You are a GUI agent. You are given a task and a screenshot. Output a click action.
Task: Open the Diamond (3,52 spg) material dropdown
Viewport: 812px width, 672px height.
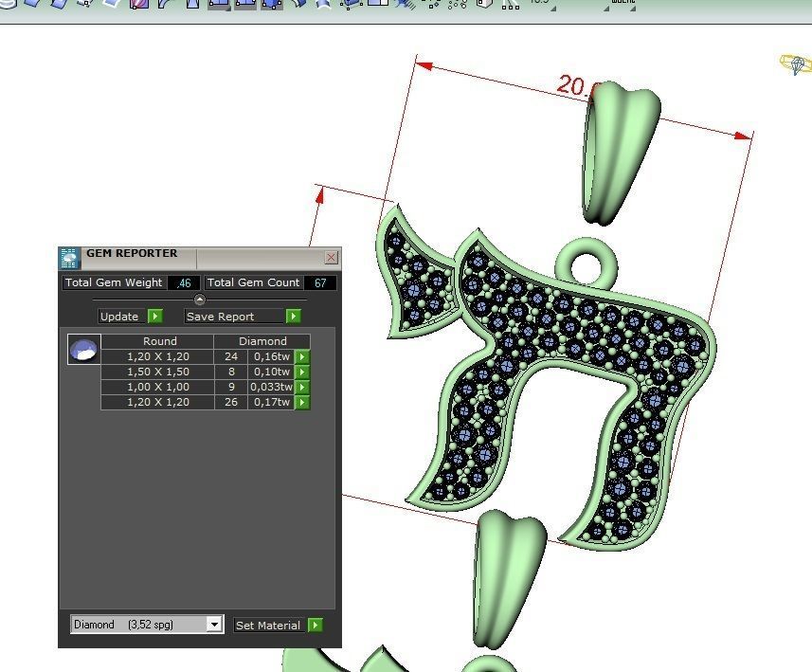pos(214,625)
